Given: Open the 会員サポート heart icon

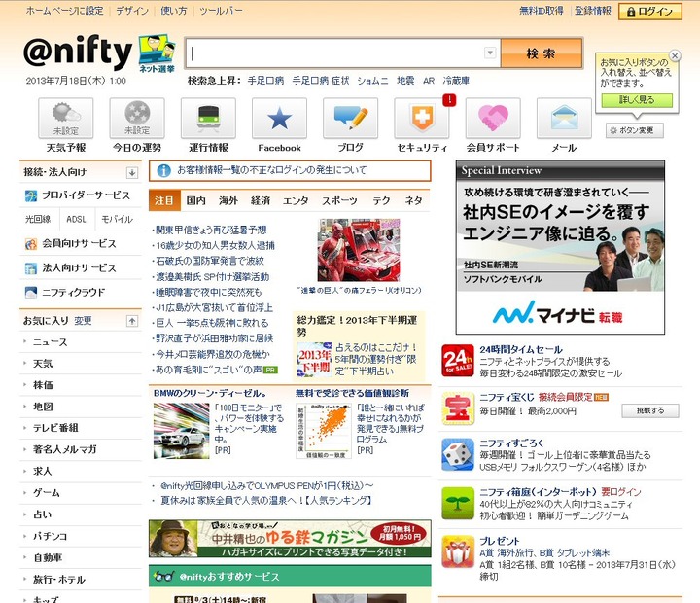Looking at the screenshot, I should (493, 119).
